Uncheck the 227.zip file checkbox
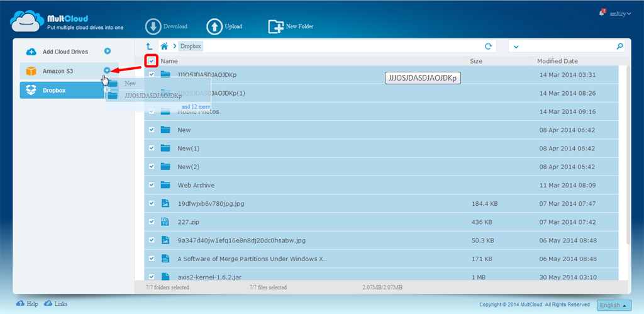 (x=151, y=221)
